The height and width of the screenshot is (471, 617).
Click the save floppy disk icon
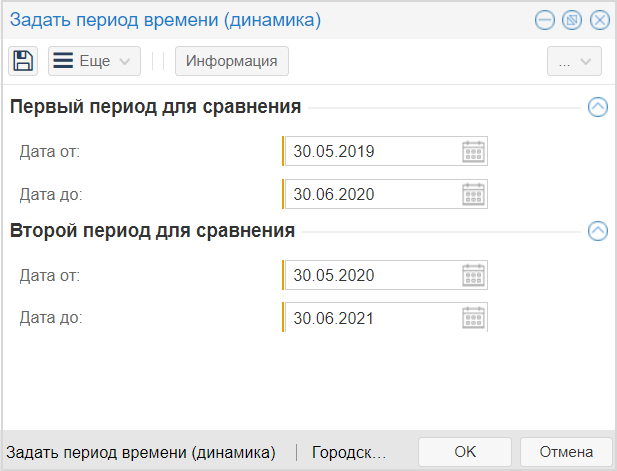point(23,61)
